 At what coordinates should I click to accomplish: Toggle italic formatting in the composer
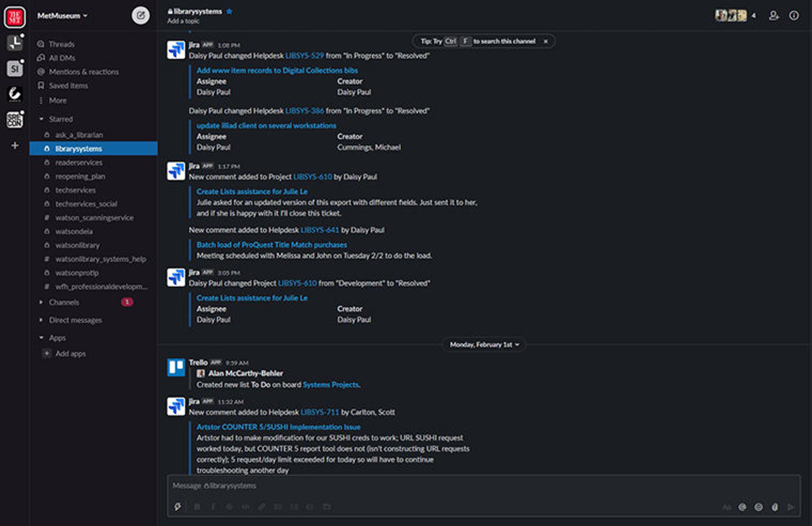214,507
